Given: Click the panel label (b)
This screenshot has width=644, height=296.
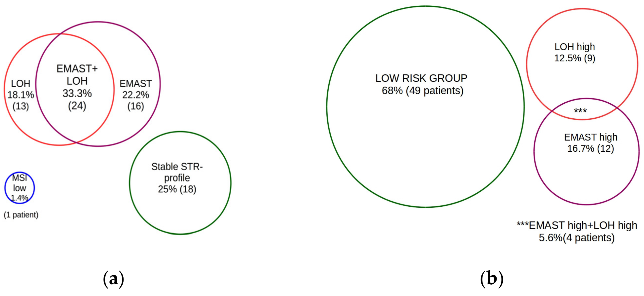Looking at the screenshot, I should point(491,278).
